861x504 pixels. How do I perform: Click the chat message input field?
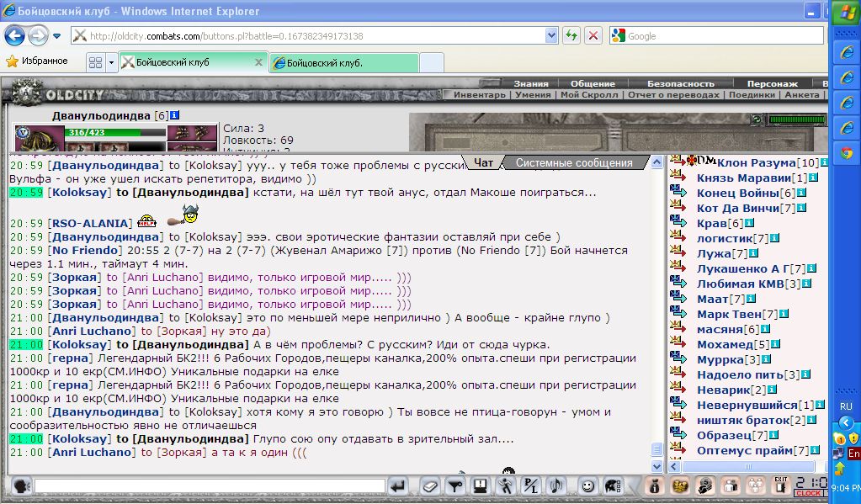tap(210, 485)
